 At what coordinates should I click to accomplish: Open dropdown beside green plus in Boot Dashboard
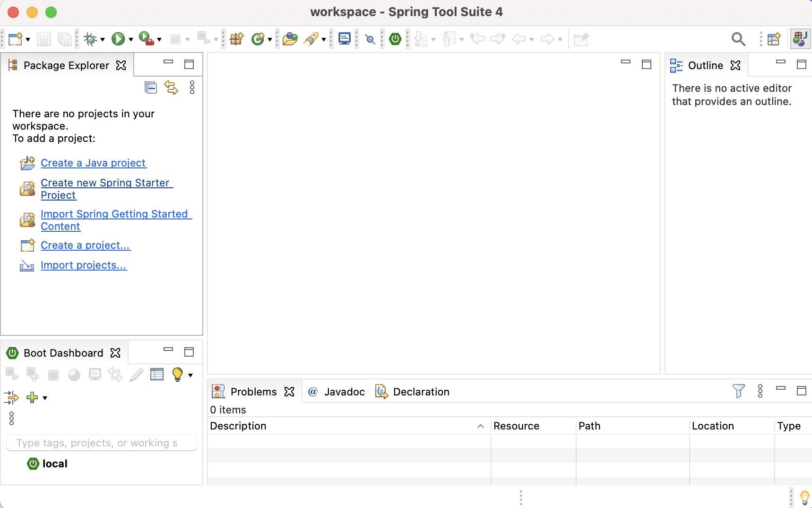point(45,398)
